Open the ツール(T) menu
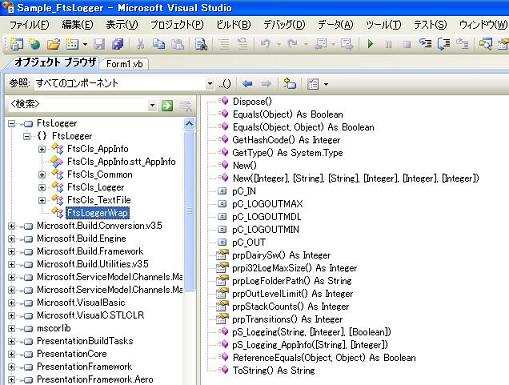Screen dimensions: 509x385 383,25
